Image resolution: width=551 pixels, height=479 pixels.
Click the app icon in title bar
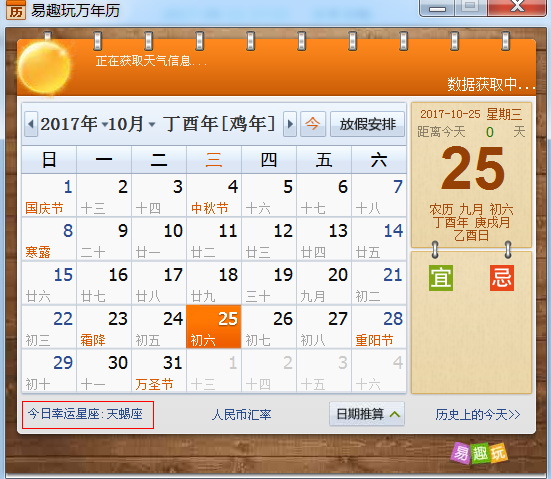pyautogui.click(x=16, y=10)
